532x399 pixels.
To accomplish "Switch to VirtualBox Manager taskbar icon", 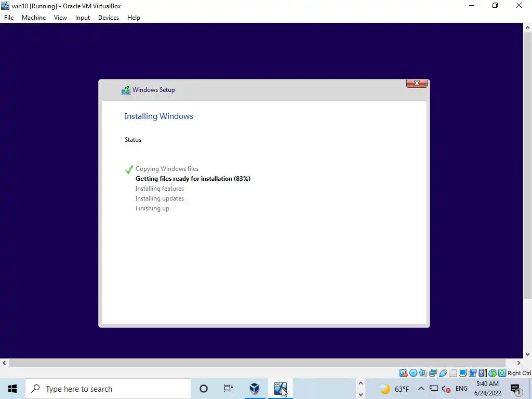I will (x=255, y=389).
